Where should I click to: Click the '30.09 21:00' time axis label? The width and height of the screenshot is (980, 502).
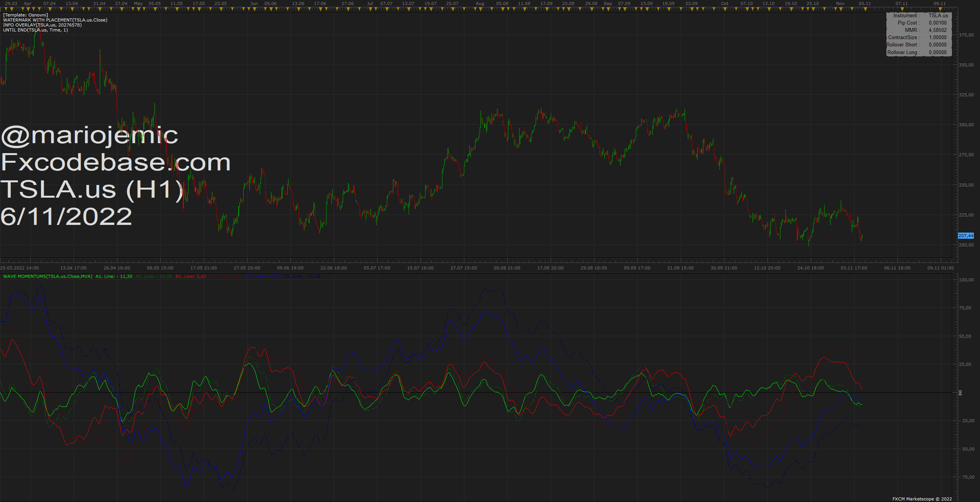(724, 268)
